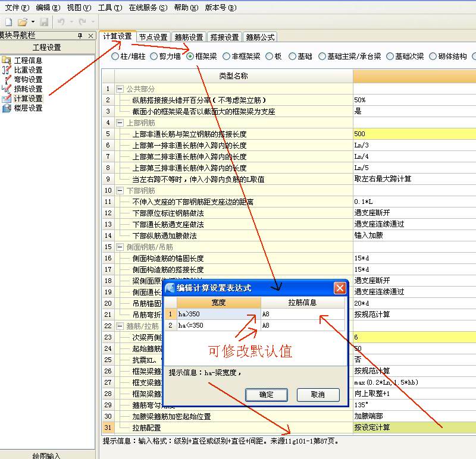Screen dimensions: 476x459
Task: Edit the A8 cell for ha<=350
Action: (302, 325)
